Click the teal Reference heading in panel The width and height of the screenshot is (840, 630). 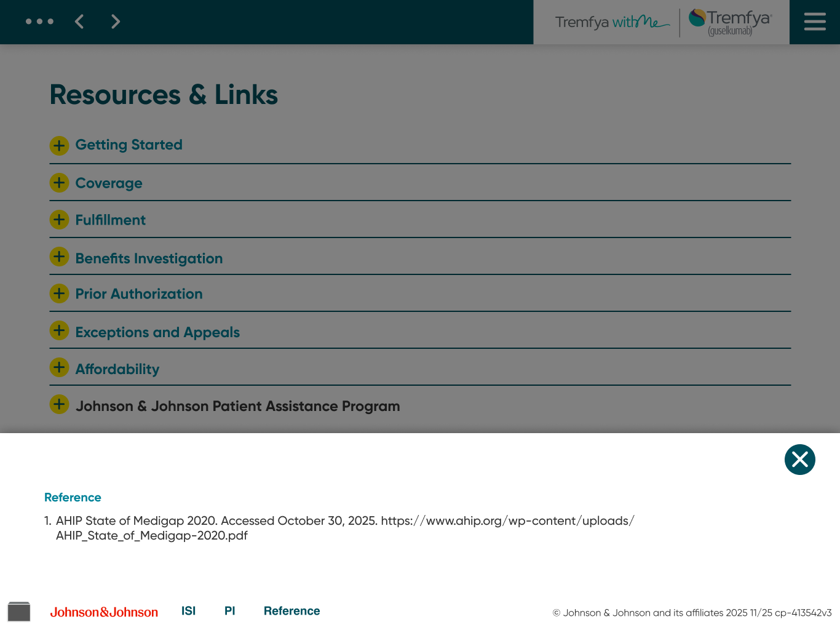click(73, 497)
